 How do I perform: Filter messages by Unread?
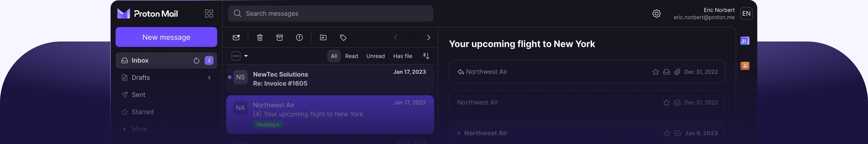(375, 56)
